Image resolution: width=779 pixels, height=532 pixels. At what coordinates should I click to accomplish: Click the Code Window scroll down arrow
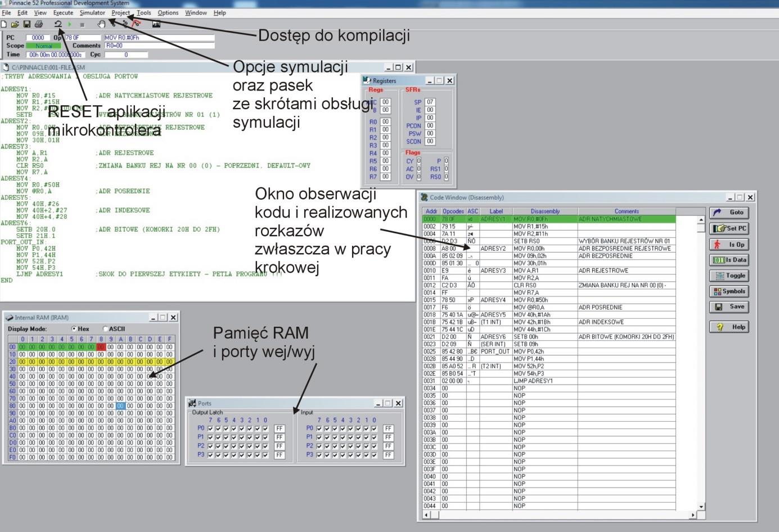pos(701,507)
